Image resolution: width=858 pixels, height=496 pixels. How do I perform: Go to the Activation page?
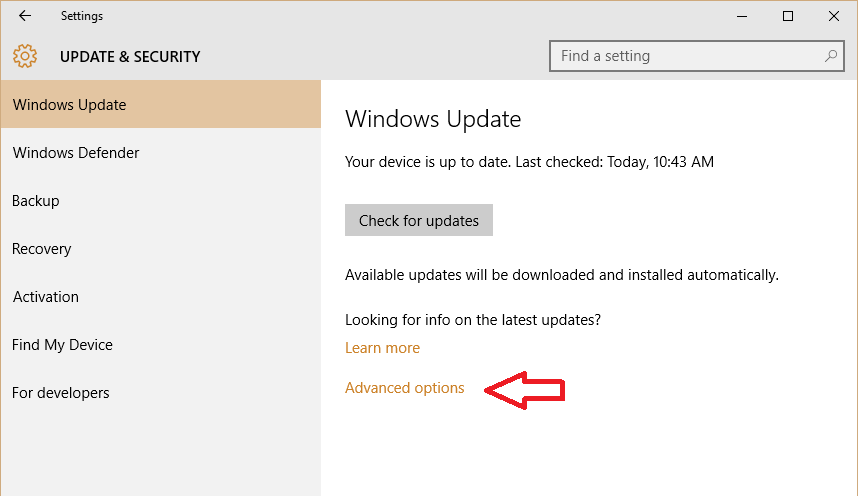[x=161, y=297]
